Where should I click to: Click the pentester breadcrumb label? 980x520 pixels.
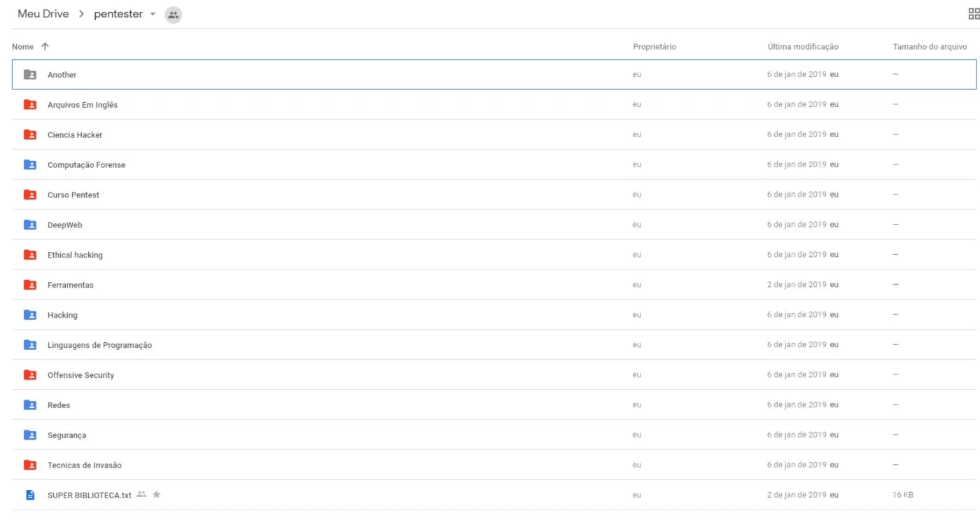tap(118, 14)
